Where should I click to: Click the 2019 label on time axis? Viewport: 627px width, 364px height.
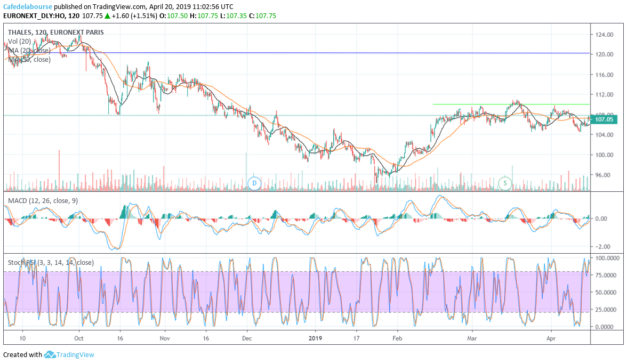click(x=316, y=338)
